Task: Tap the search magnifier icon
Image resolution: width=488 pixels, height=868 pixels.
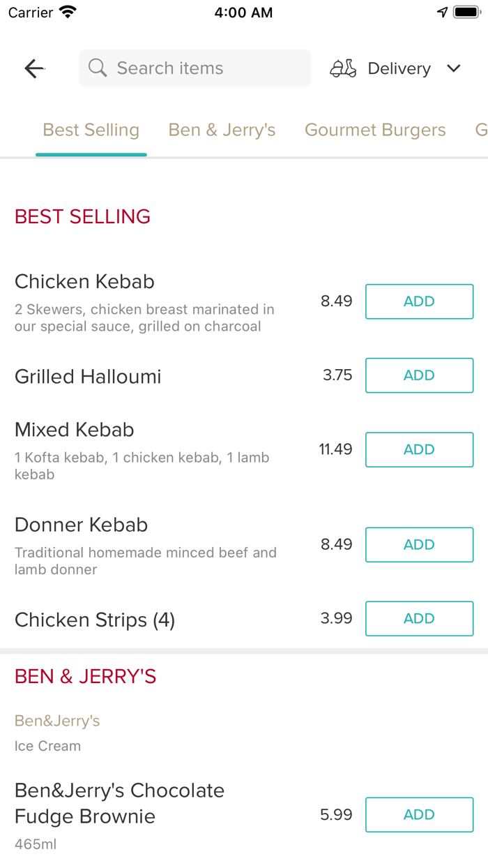Action: tap(98, 68)
